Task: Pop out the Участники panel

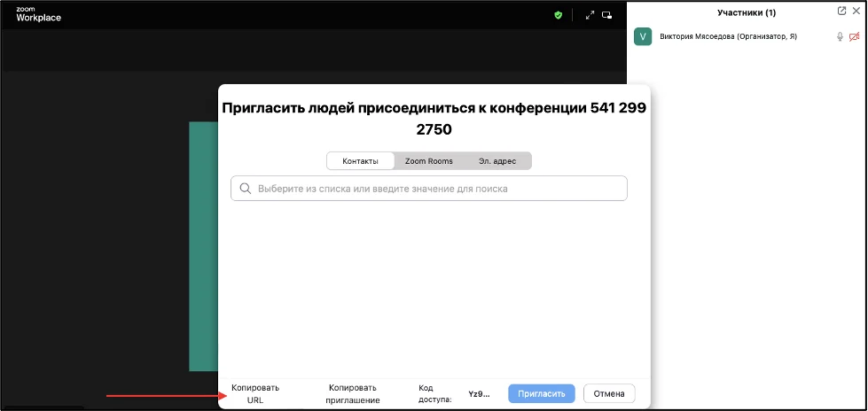Action: pos(842,11)
